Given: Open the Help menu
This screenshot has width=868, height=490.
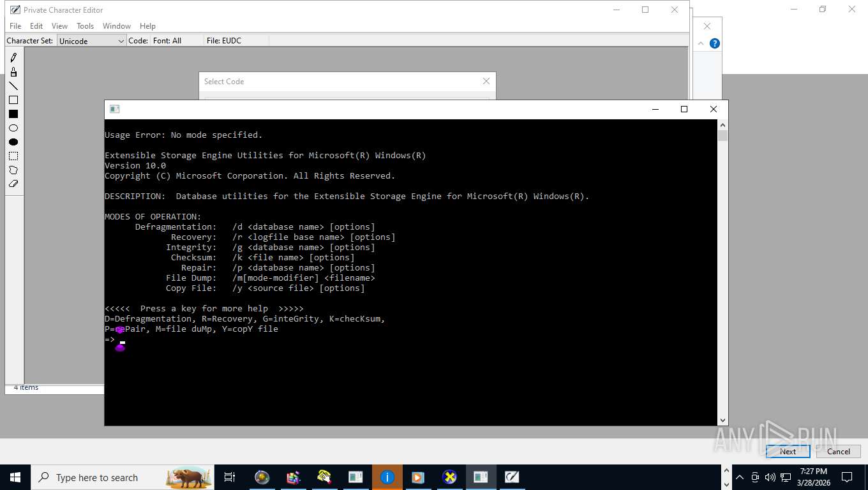Looking at the screenshot, I should click(147, 26).
